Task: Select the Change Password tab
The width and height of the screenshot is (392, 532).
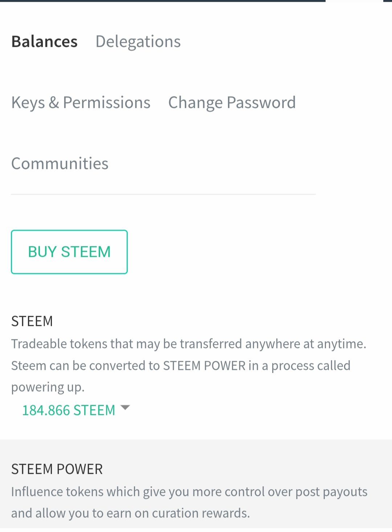Action: coord(232,102)
